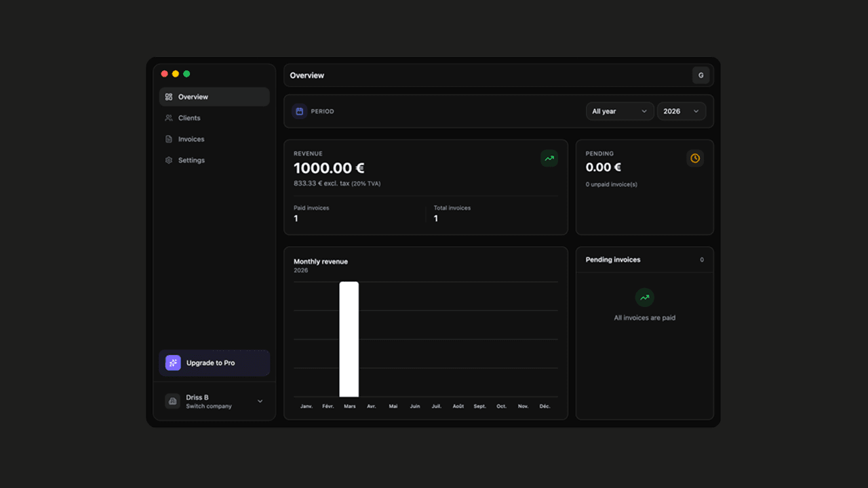Click the green revenue trend icon

(549, 159)
